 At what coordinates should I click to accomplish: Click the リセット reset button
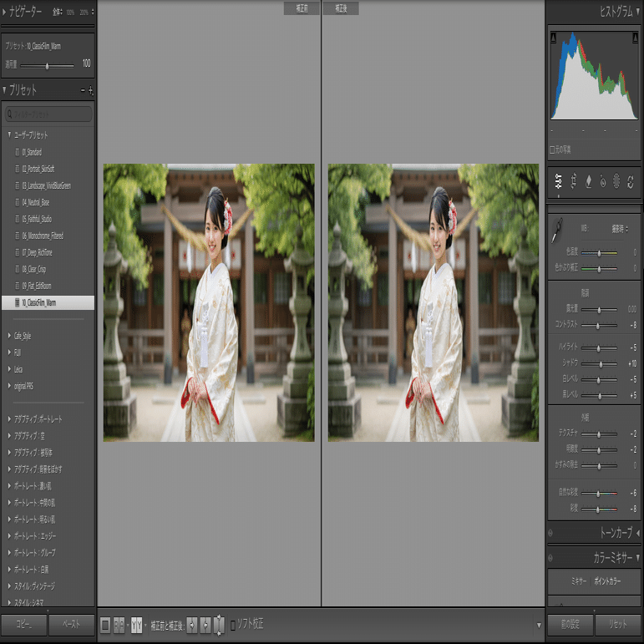click(618, 625)
